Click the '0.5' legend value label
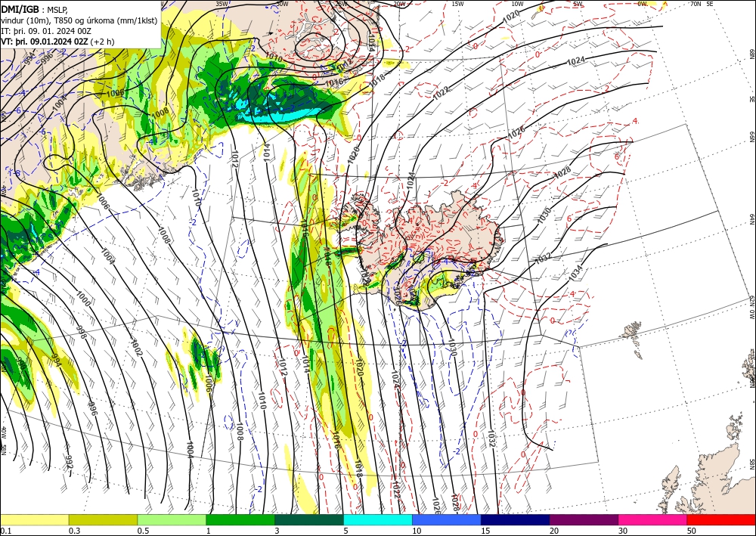 click(x=143, y=531)
